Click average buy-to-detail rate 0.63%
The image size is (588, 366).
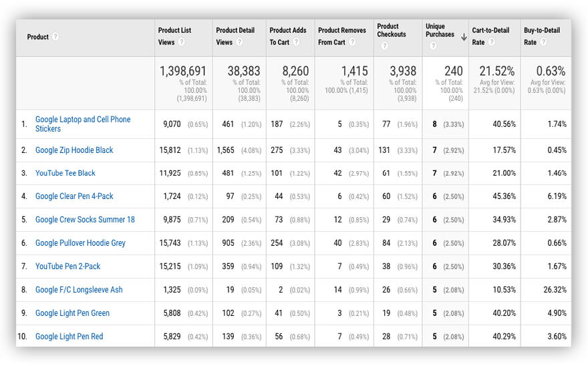click(x=551, y=71)
